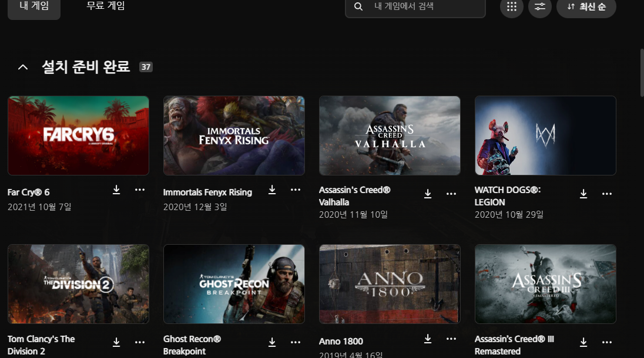Open more options for Watch Dogs Legion
Screen dimensions: 644x358
click(x=606, y=194)
